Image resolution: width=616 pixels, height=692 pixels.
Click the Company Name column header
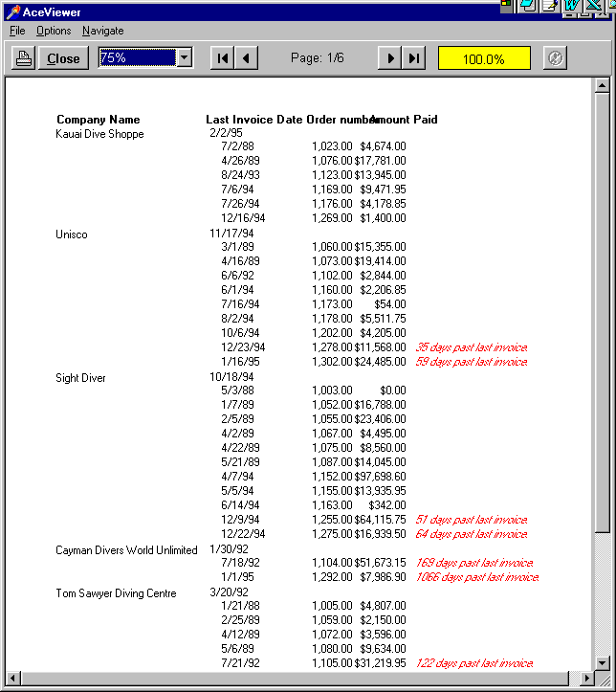99,120
